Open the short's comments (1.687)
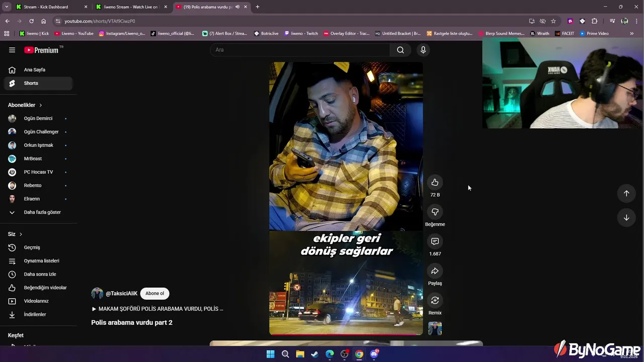 (435, 241)
